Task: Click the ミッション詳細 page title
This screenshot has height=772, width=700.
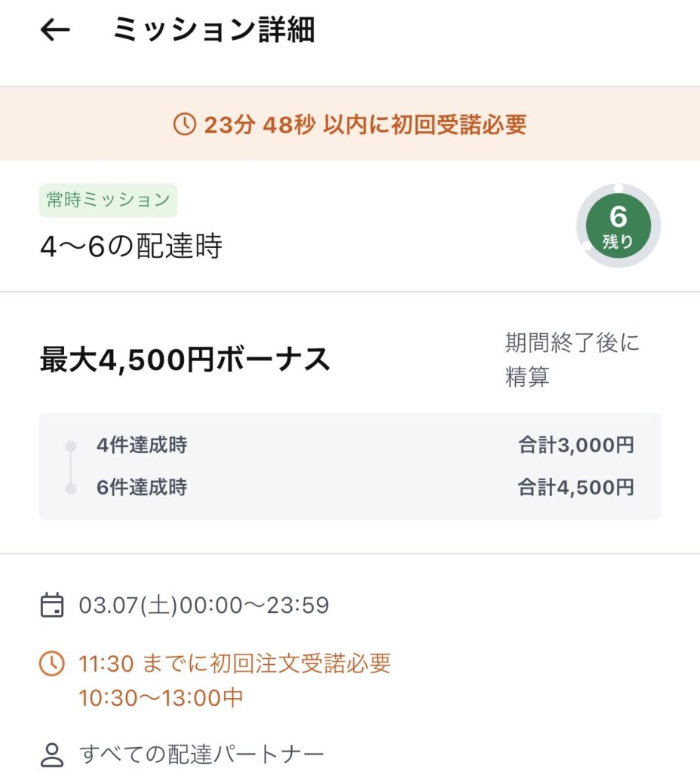Action: [213, 30]
